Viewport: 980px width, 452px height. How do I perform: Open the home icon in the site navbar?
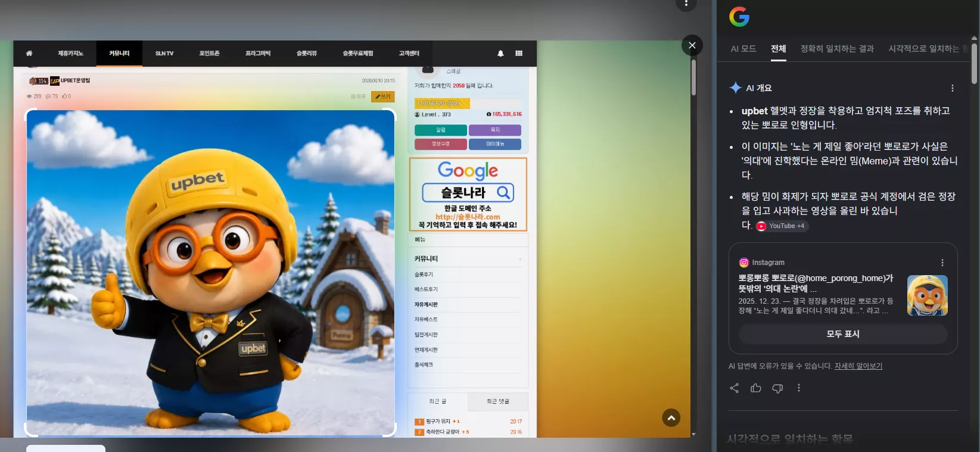[29, 54]
